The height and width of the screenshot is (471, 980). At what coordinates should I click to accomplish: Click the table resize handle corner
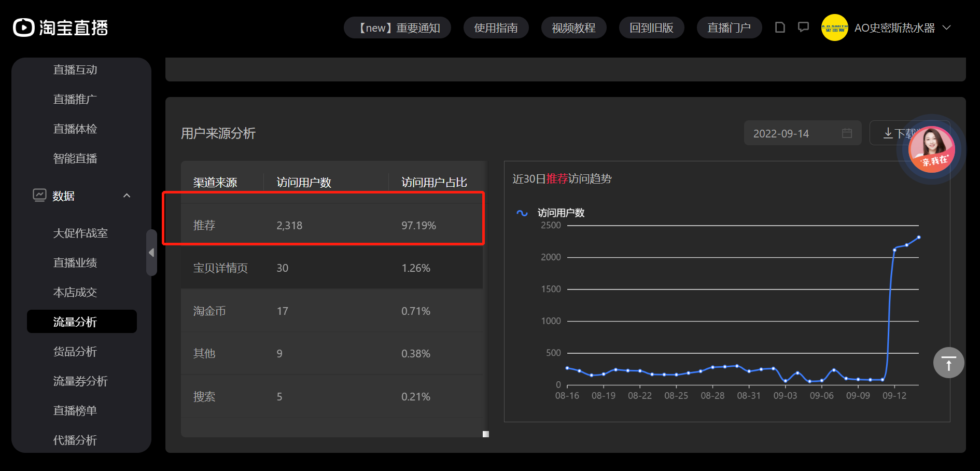485,434
